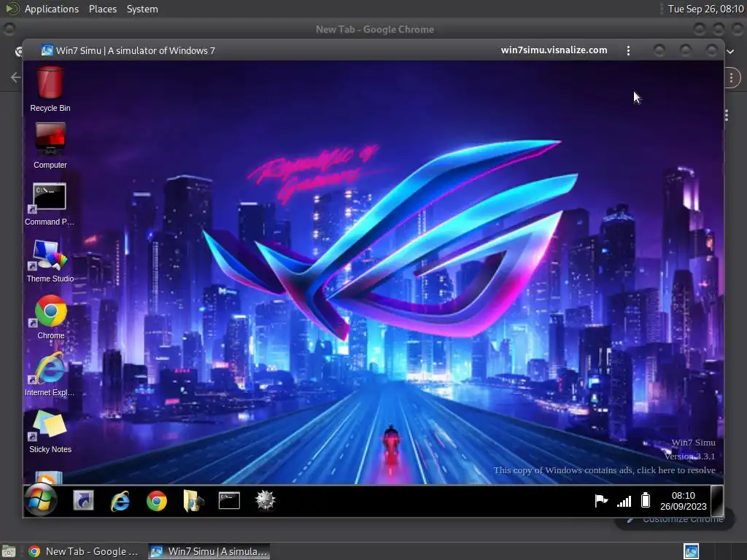Open the Places menu in the top panel

[x=103, y=9]
